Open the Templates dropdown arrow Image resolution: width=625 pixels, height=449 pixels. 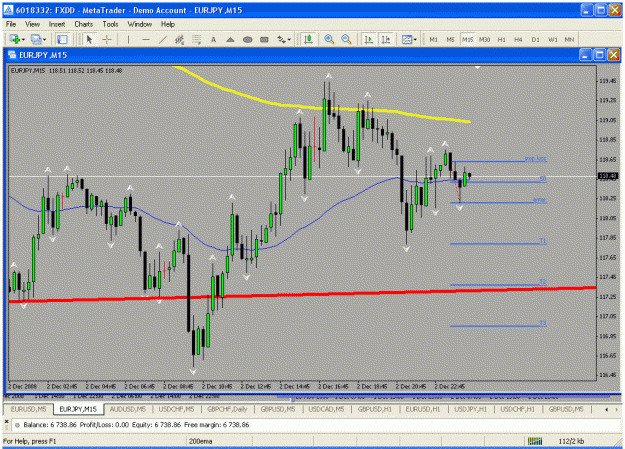coord(415,39)
